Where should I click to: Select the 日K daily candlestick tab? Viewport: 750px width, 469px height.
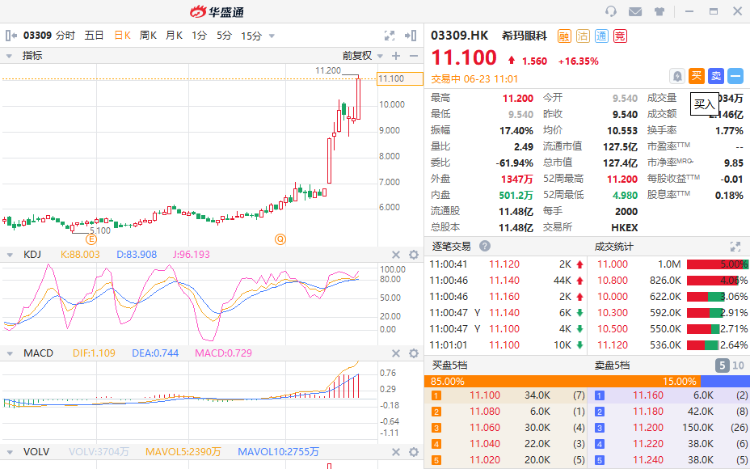122,35
